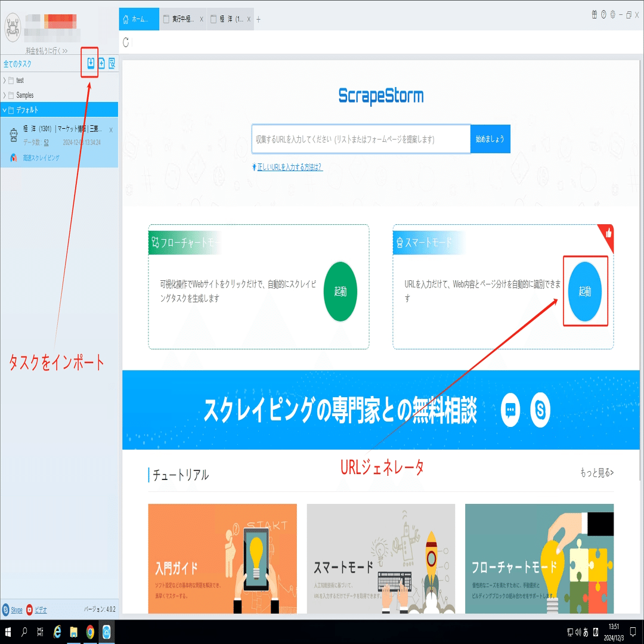This screenshot has height=644, width=644.
Task: Close the 極 洋 (1... tab
Action: click(x=249, y=19)
